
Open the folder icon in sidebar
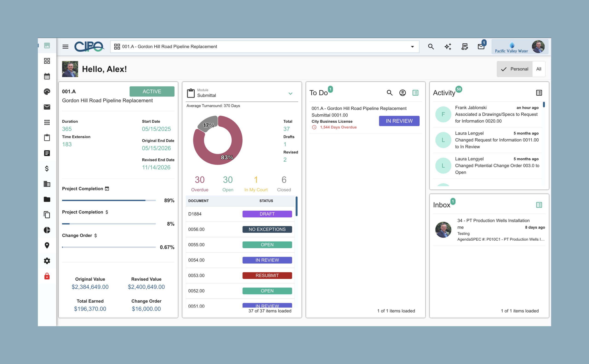(x=47, y=199)
